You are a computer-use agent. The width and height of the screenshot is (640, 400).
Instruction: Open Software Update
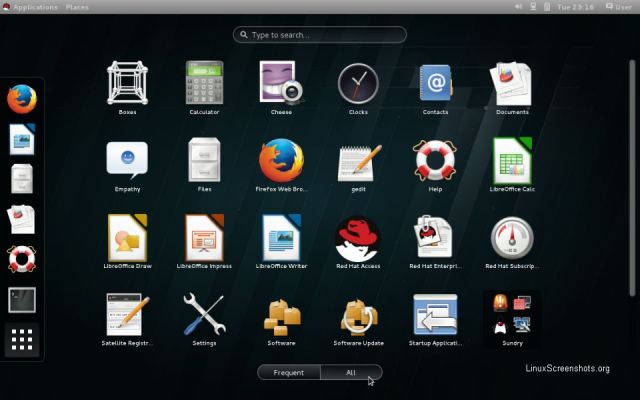point(358,318)
